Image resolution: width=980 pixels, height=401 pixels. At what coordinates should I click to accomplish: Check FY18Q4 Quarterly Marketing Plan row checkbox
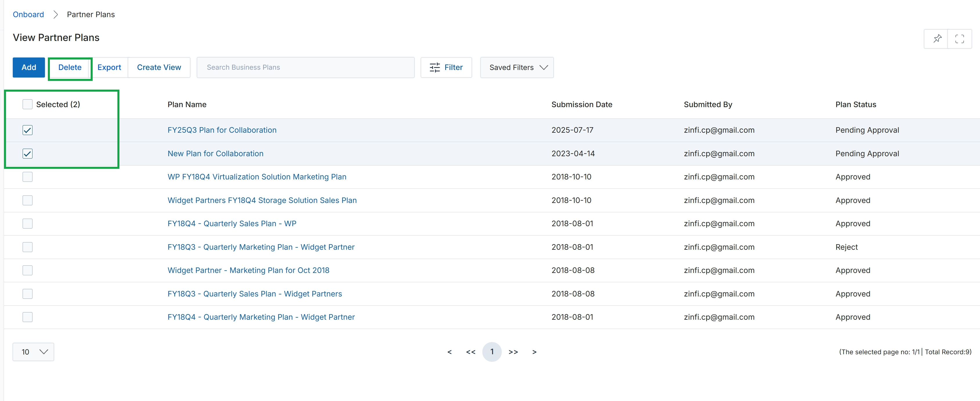(x=27, y=317)
